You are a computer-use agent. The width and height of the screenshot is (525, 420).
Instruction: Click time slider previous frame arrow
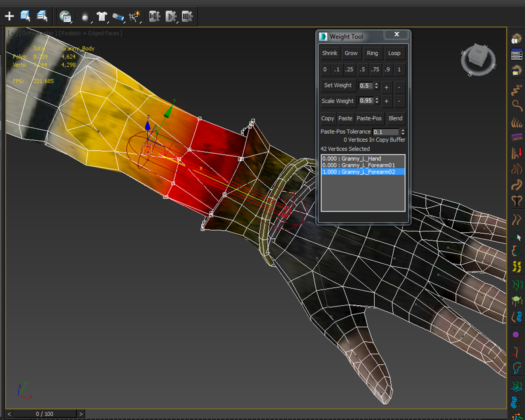coord(9,414)
